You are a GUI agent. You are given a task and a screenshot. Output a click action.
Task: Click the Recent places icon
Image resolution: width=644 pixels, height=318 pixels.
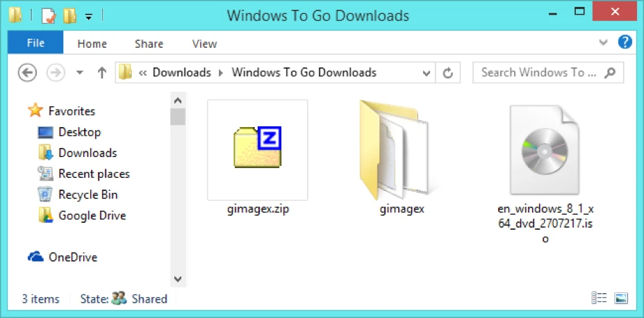click(x=45, y=174)
